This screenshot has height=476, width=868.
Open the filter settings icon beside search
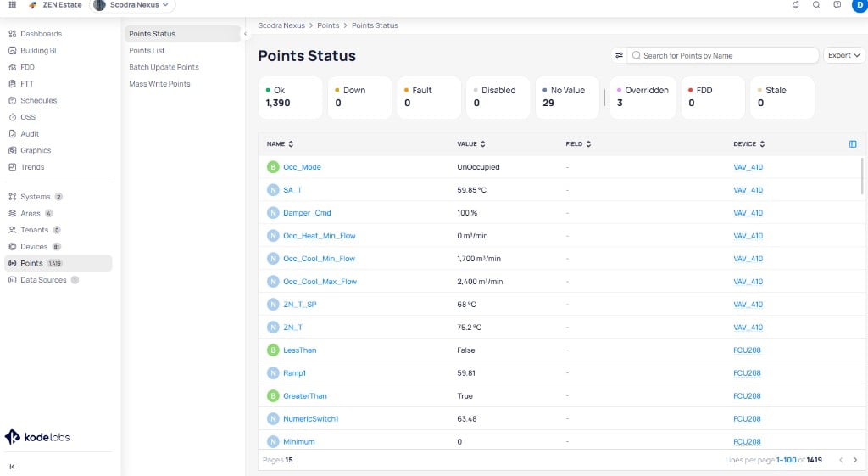619,55
